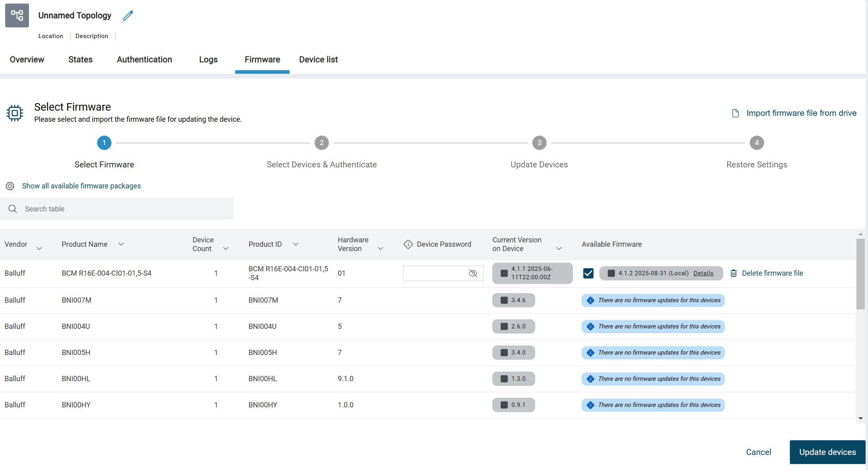The image size is (868, 470).
Task: Click the square icon in the 2.6.0 version badge
Action: pos(504,326)
